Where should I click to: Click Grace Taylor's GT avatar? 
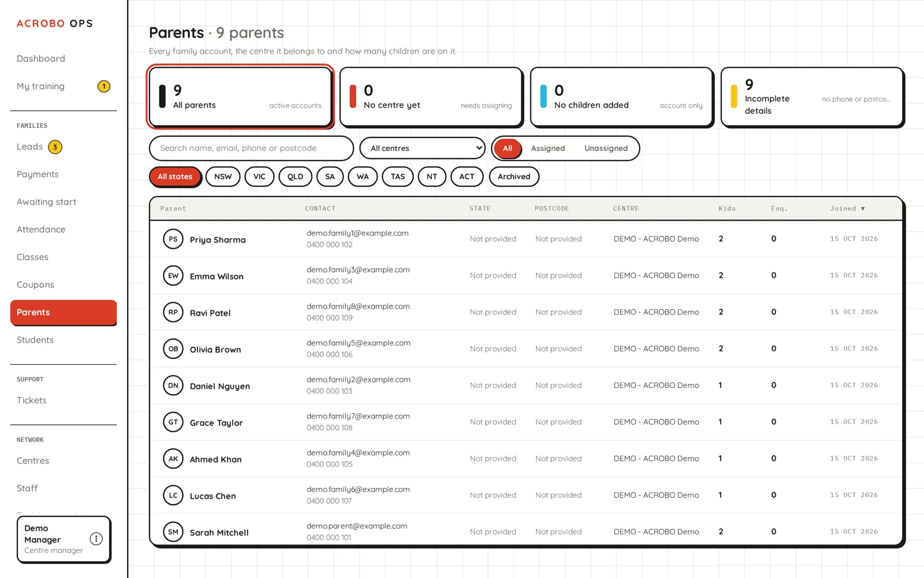click(x=173, y=422)
